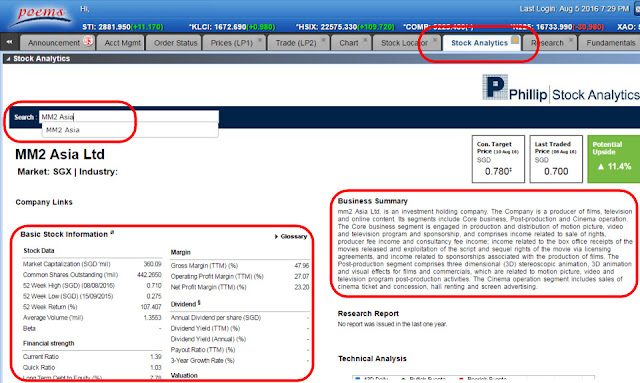
Task: Click Annual Dividend per share row
Action: [x=240, y=317]
